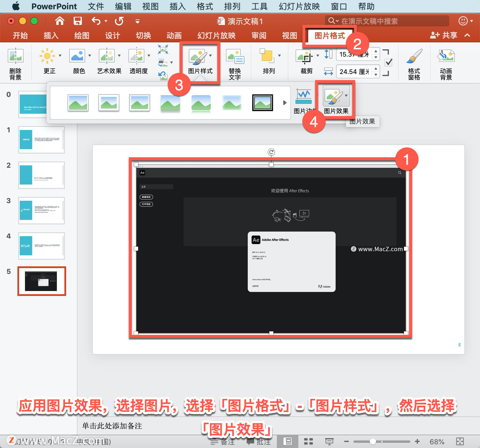Viewport: 480px width, 448px height.
Task: Open the Apple menu
Action: 16,6
